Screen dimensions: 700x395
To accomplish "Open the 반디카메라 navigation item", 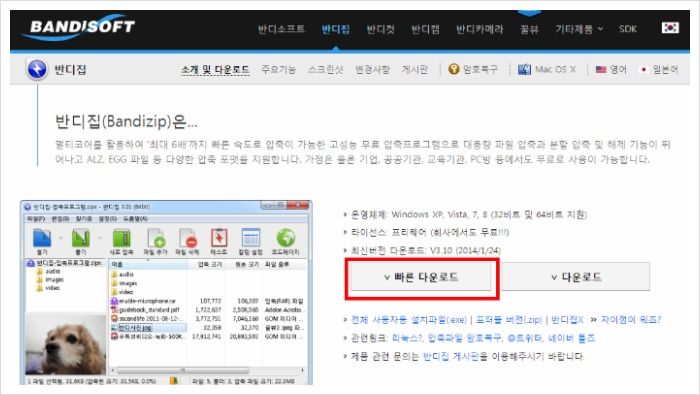I will (x=479, y=29).
